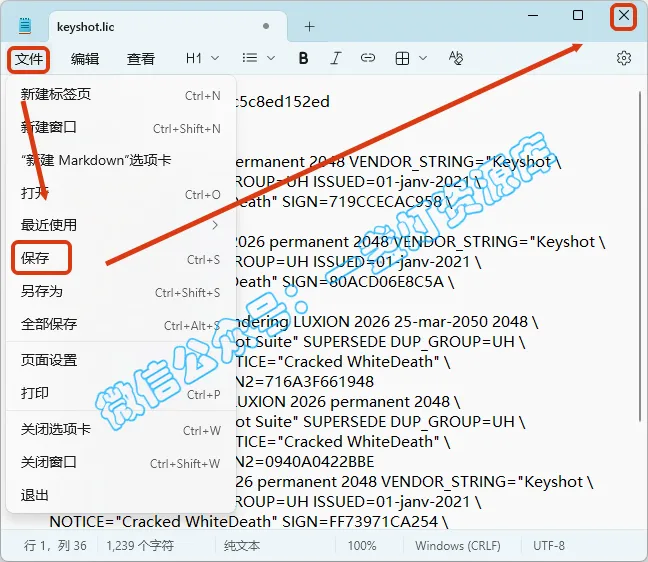Open the H1 heading dropdown

pos(202,58)
